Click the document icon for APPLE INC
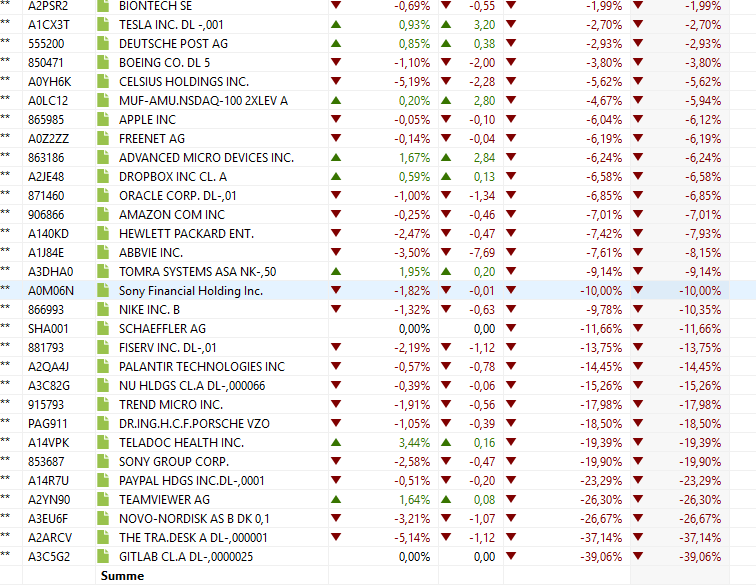Image resolution: width=756 pixels, height=585 pixels. click(x=103, y=120)
